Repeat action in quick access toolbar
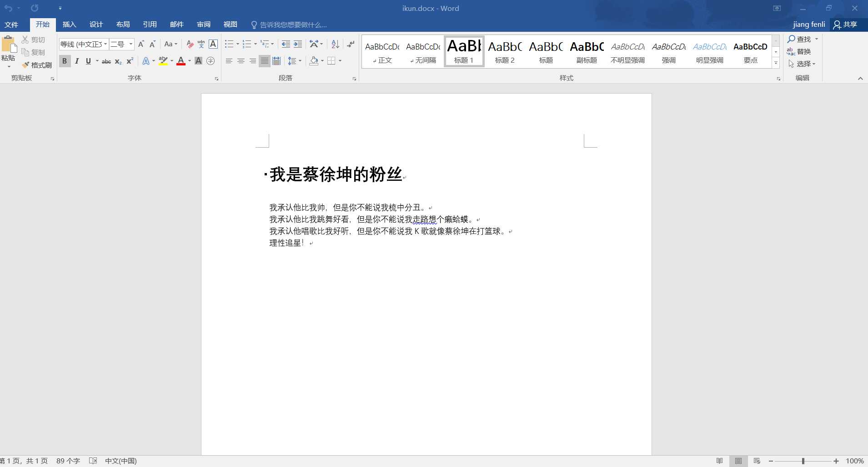This screenshot has height=467, width=868. [35, 8]
